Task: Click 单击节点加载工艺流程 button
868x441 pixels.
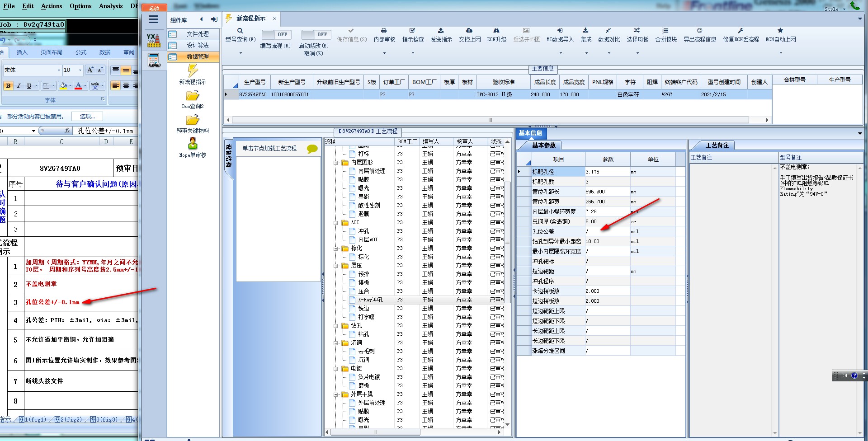Action: (x=269, y=149)
